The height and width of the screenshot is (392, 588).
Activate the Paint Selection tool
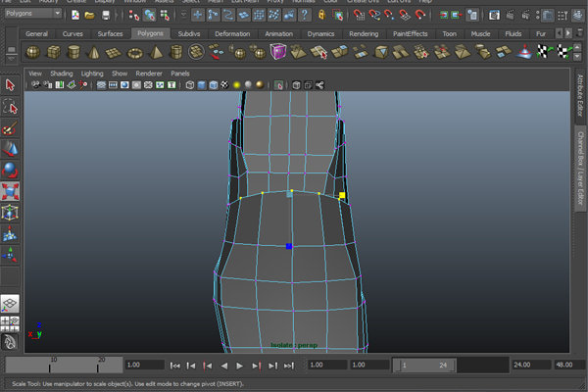(10, 128)
